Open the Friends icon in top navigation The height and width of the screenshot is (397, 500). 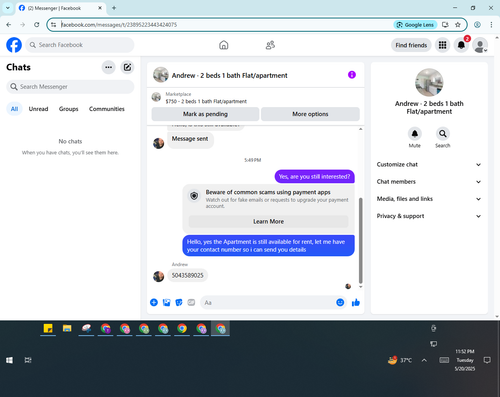point(270,45)
